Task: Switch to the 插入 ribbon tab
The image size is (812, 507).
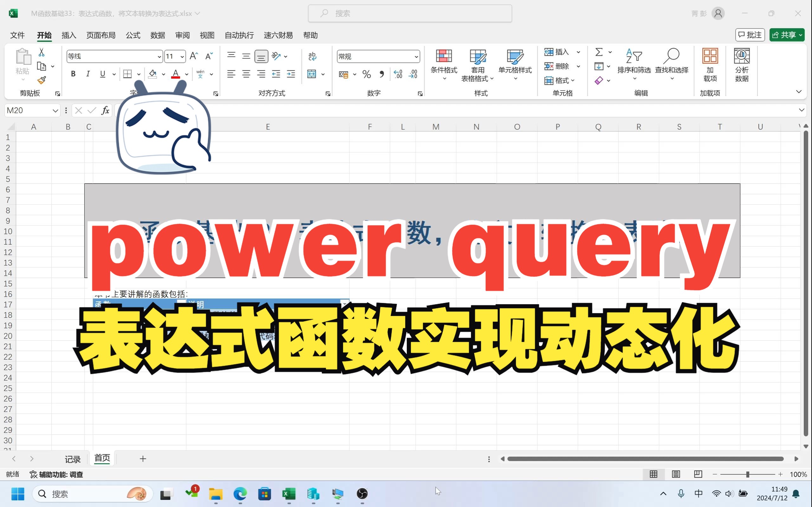Action: (68, 35)
